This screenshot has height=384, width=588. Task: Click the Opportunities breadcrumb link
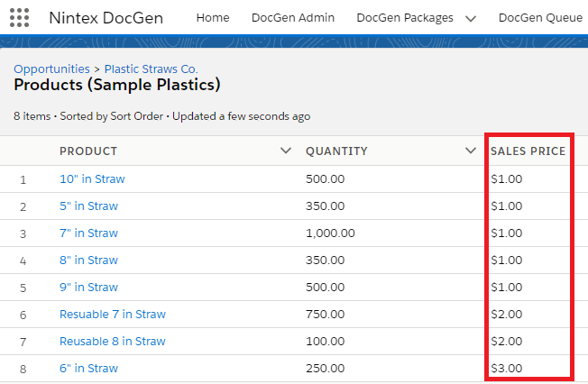[51, 69]
